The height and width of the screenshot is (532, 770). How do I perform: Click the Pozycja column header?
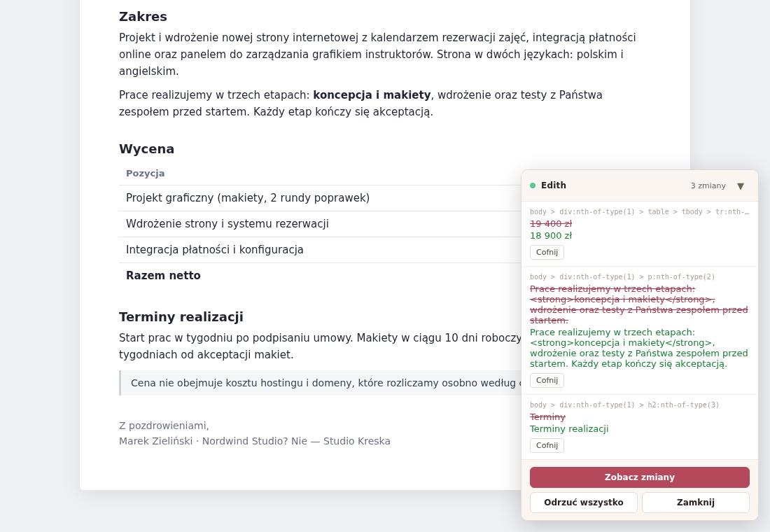coord(146,174)
